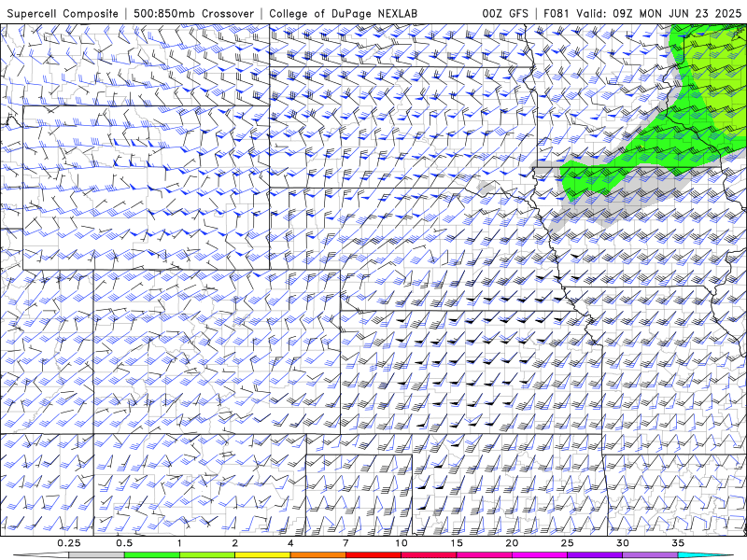
Task: Click the legend value '10'
Action: tap(402, 543)
